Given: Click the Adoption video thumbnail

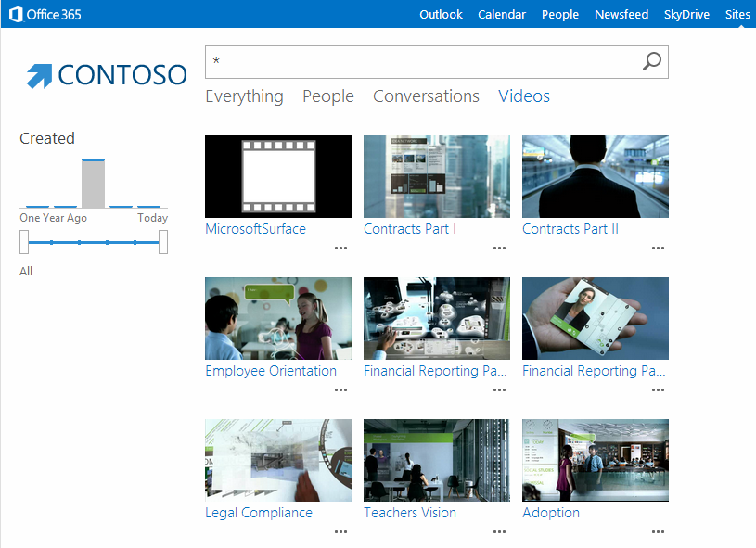Looking at the screenshot, I should (596, 460).
